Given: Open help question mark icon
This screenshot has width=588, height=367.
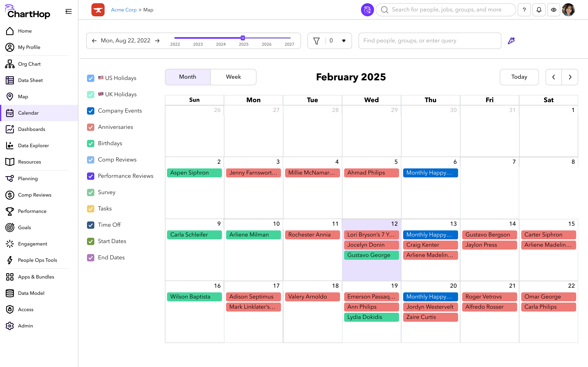Looking at the screenshot, I should coord(524,10).
